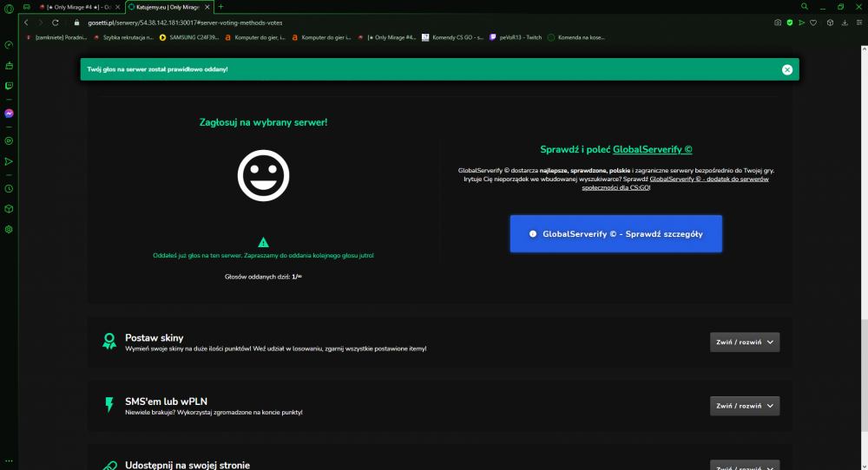Take a snapshot with the camera icon
868x470 pixels.
click(x=778, y=23)
